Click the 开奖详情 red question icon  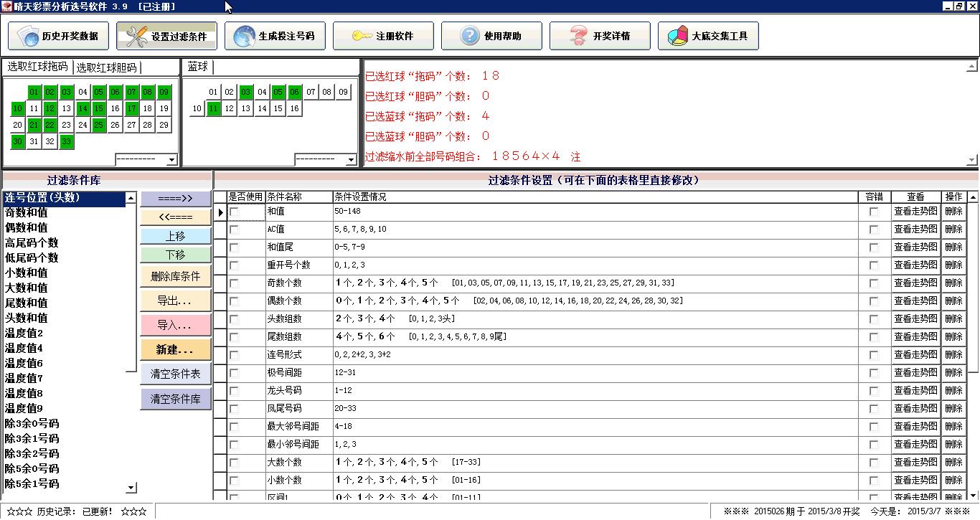pos(578,36)
